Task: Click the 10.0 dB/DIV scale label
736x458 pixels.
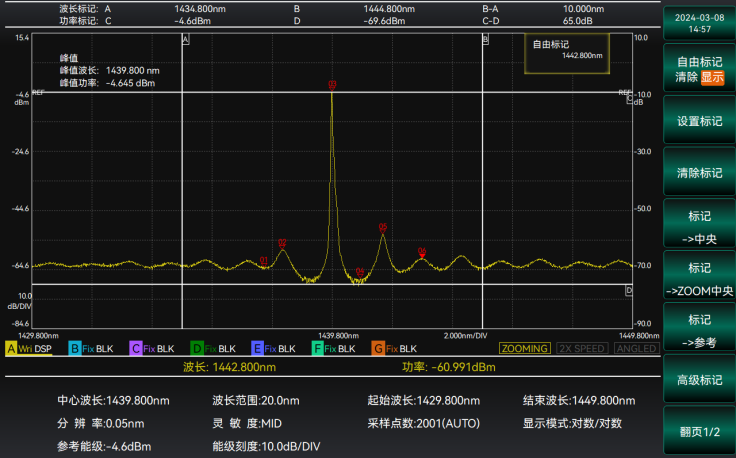Action: [x=22, y=301]
